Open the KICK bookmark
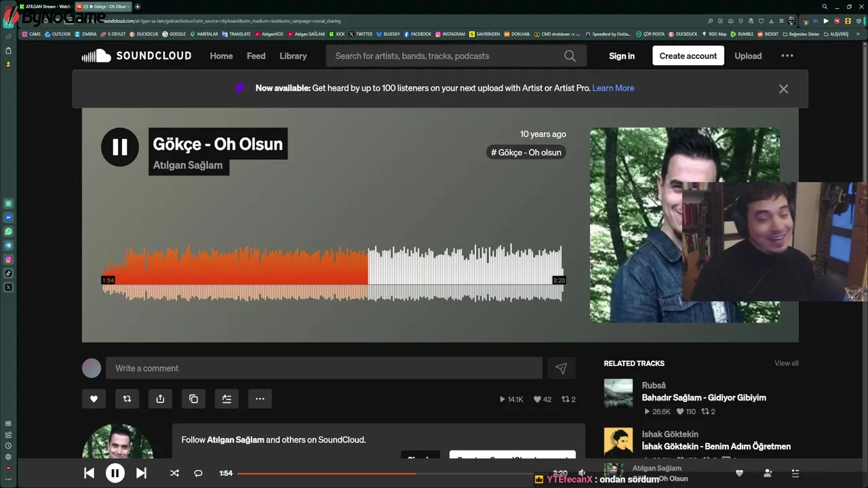 337,34
